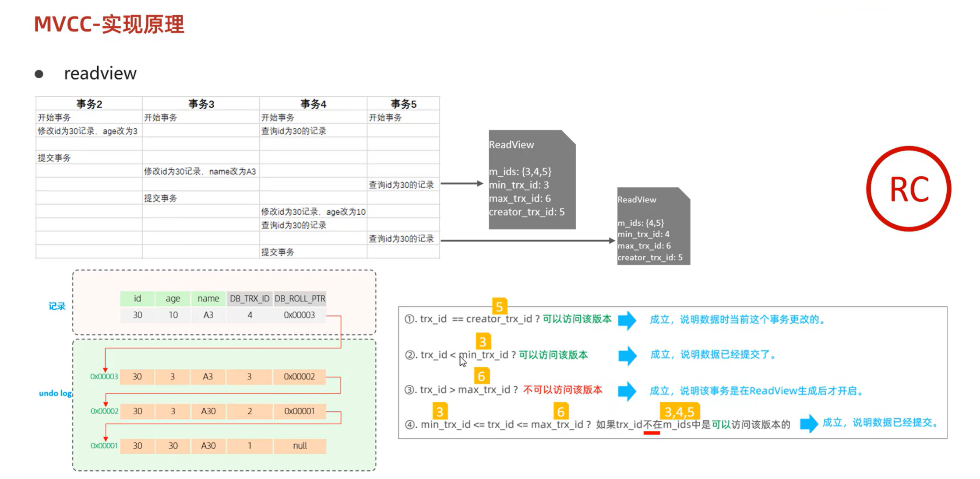The height and width of the screenshot is (479, 980).
Task: Click the blue undo log label
Action: pyautogui.click(x=55, y=393)
